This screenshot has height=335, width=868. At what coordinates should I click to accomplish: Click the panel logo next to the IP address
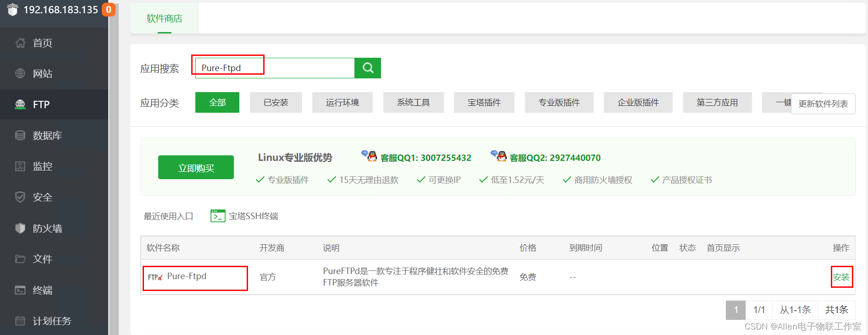12,9
